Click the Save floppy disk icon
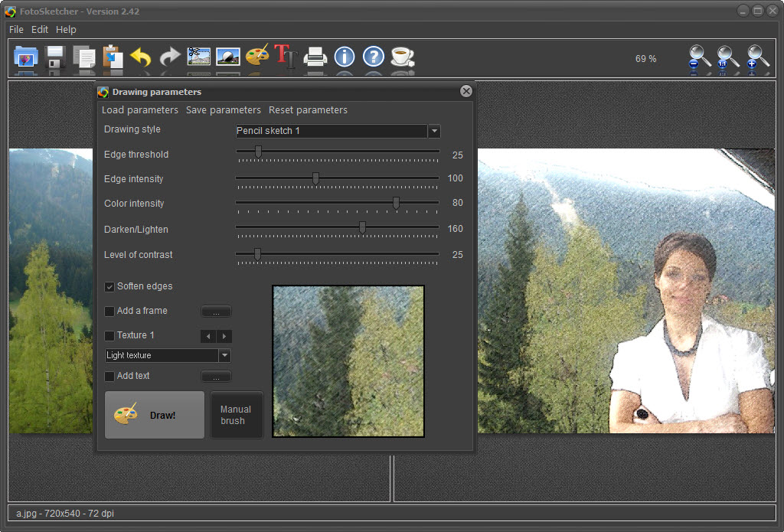The height and width of the screenshot is (532, 784). pos(55,57)
